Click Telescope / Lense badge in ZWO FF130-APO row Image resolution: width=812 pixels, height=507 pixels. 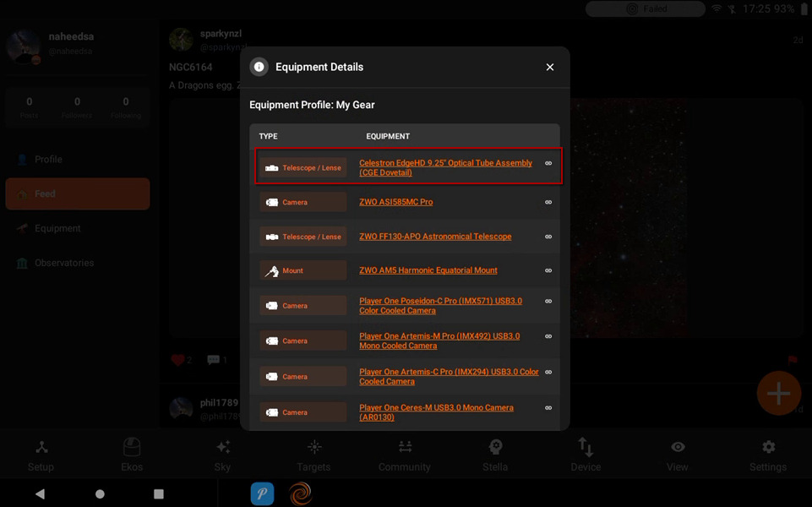[x=303, y=237]
